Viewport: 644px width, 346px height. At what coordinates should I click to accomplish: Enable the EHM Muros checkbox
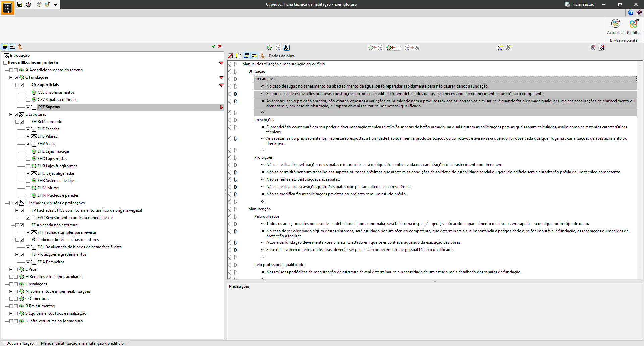pyautogui.click(x=28, y=188)
